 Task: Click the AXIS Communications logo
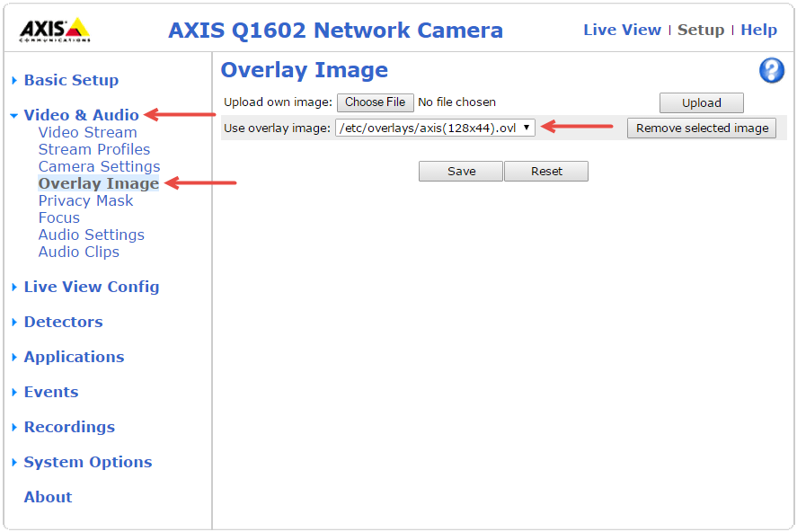(x=55, y=30)
